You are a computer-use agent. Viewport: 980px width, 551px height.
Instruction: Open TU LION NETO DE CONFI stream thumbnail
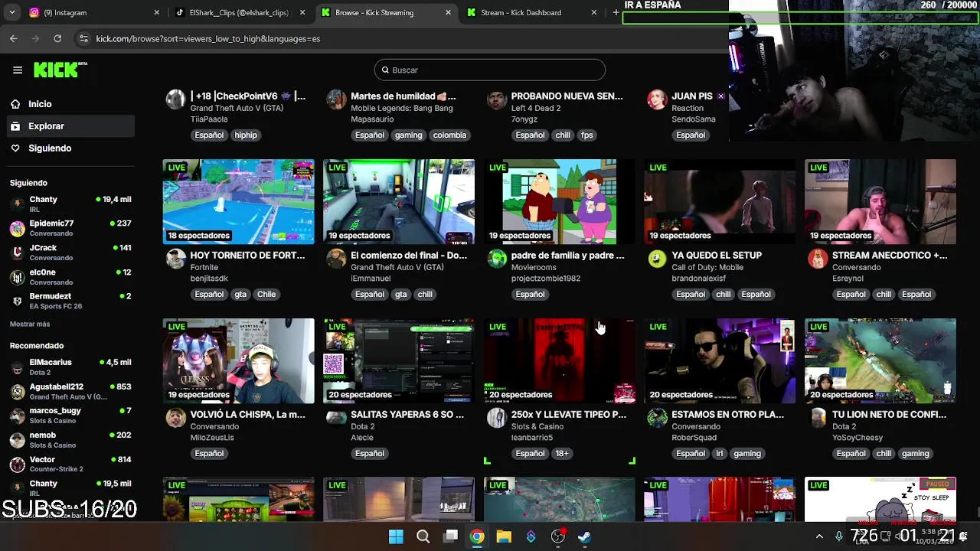[x=880, y=360]
